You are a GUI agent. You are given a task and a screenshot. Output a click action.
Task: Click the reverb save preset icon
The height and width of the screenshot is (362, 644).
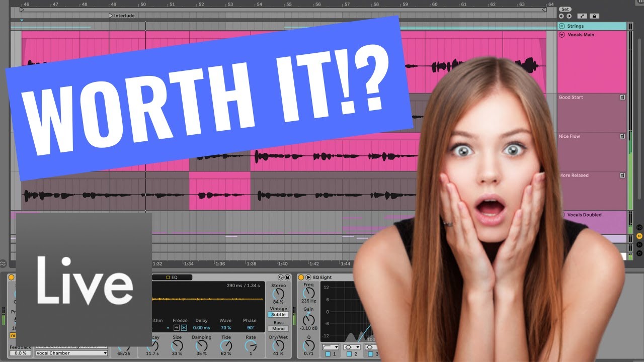point(287,277)
